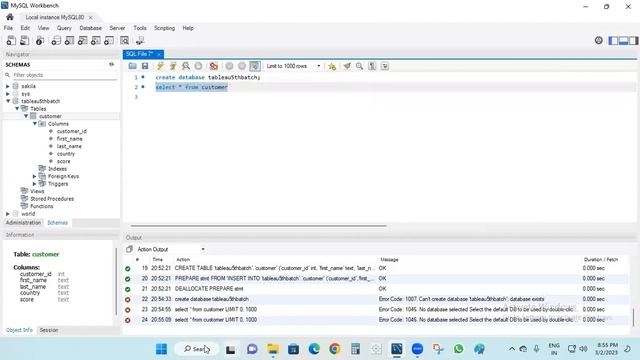Open the Server menu

[117, 28]
